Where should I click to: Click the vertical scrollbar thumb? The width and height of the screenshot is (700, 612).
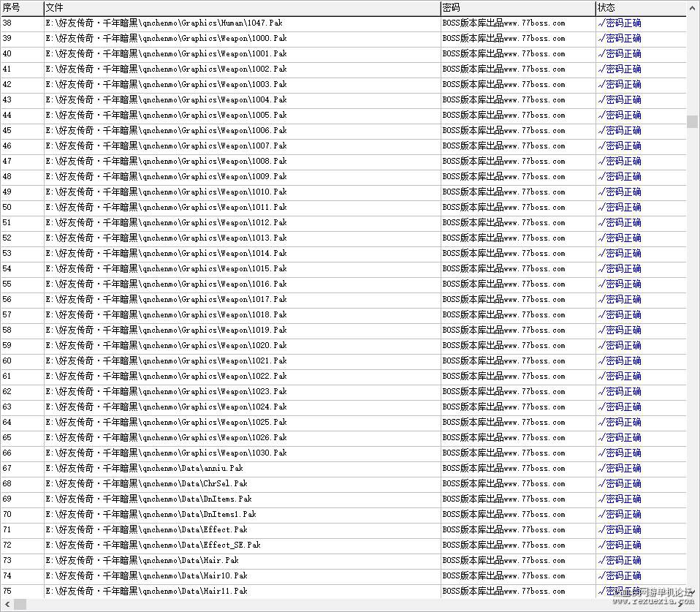point(693,121)
